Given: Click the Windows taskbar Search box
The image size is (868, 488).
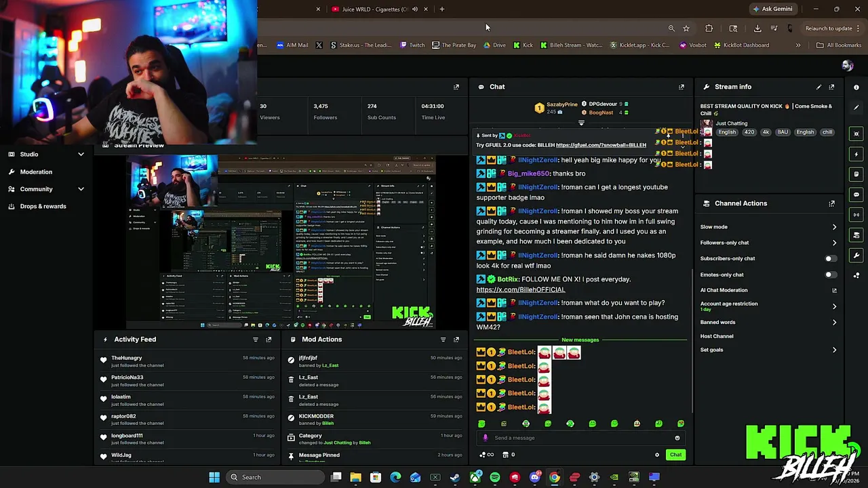Looking at the screenshot, I should click(x=275, y=477).
